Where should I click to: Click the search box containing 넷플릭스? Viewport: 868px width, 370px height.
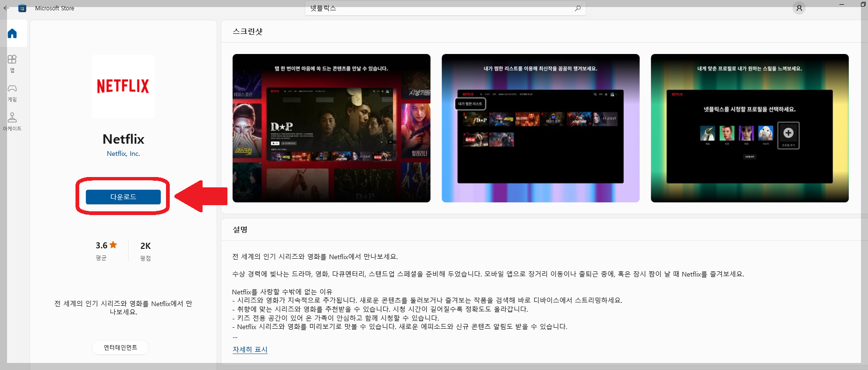445,8
